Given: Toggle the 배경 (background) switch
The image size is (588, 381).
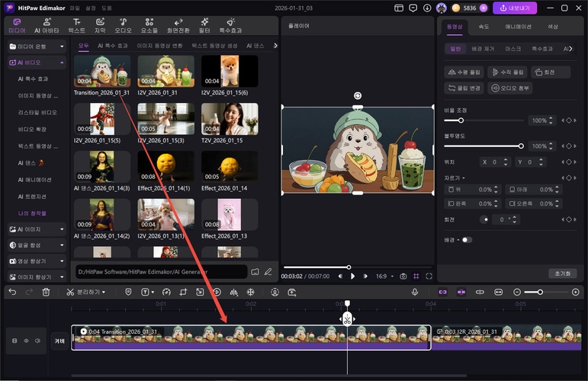Looking at the screenshot, I should (466, 239).
